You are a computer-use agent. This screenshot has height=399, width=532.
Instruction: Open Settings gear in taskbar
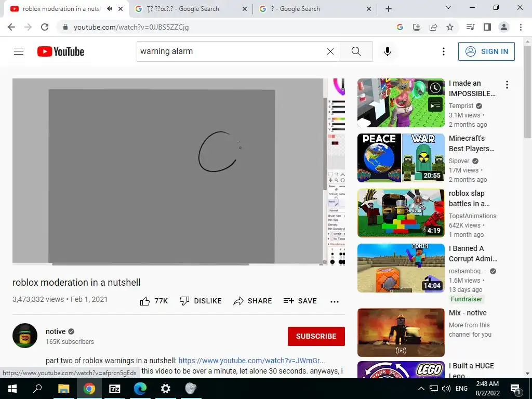point(165,389)
